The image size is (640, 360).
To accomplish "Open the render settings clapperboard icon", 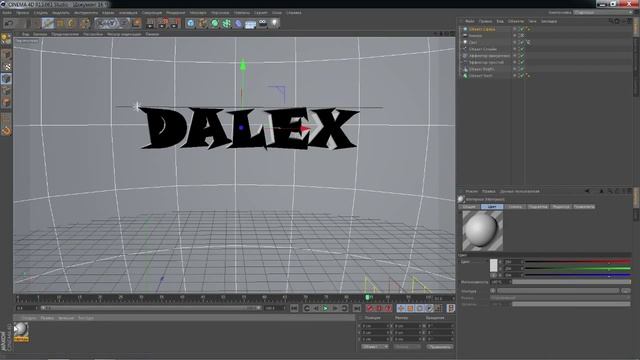I will tap(175, 23).
